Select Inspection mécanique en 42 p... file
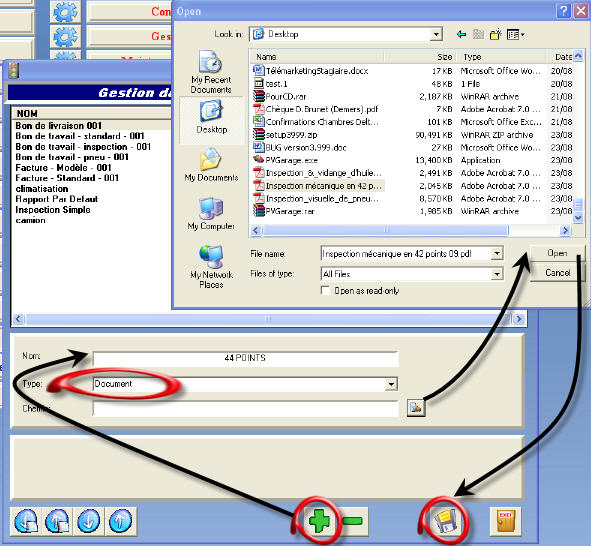Image resolution: width=591 pixels, height=546 pixels. pos(318,186)
